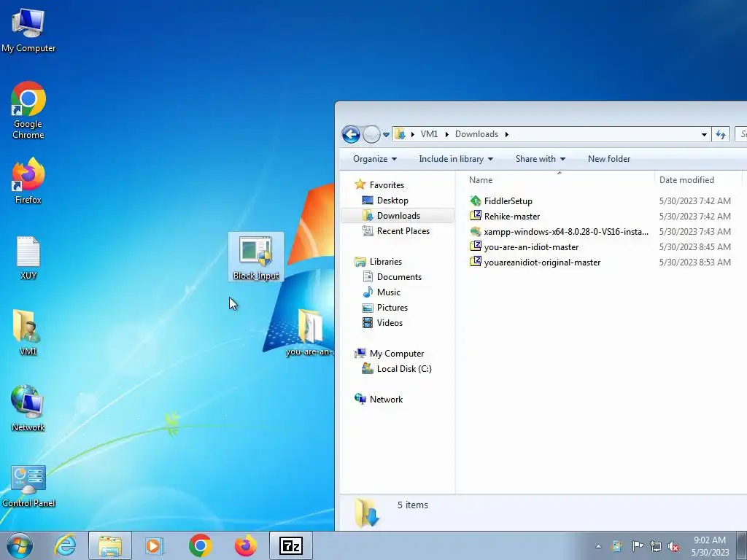Select the Firefox desktop shortcut
The image size is (747, 560).
(x=28, y=181)
